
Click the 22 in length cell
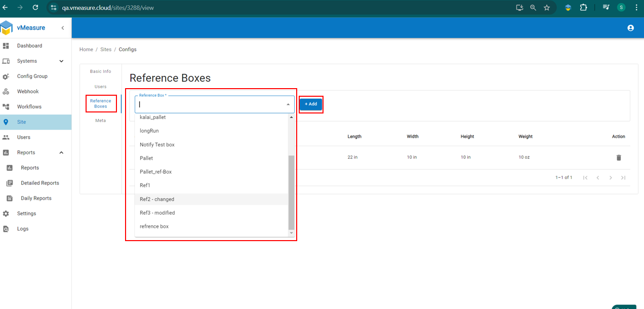click(353, 158)
